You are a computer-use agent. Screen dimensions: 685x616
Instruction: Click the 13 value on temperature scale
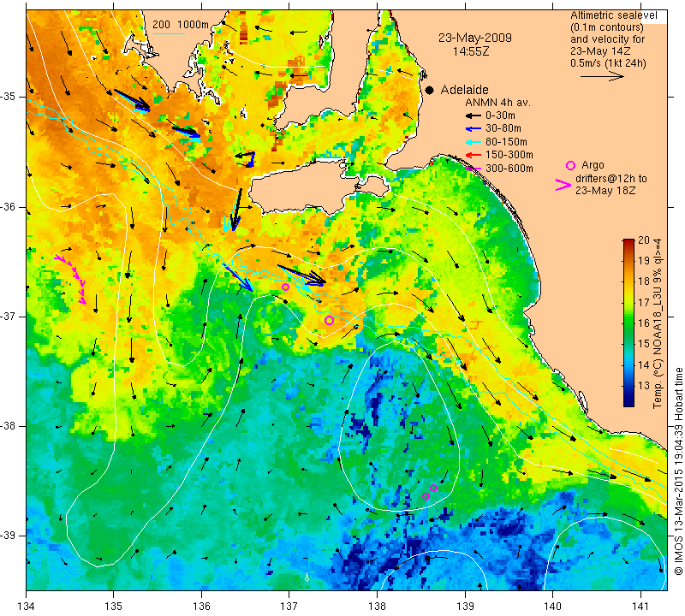pyautogui.click(x=644, y=386)
